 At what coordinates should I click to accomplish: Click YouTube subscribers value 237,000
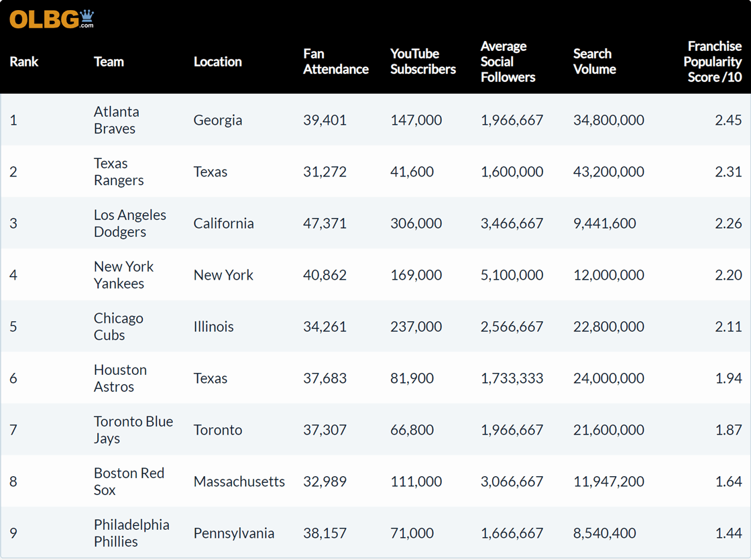(416, 327)
